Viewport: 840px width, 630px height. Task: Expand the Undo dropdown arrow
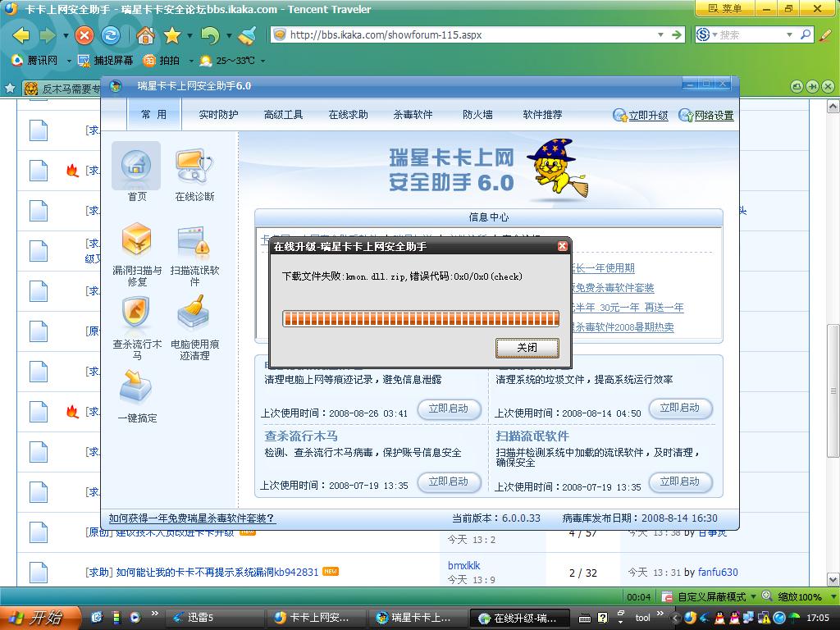click(x=229, y=36)
